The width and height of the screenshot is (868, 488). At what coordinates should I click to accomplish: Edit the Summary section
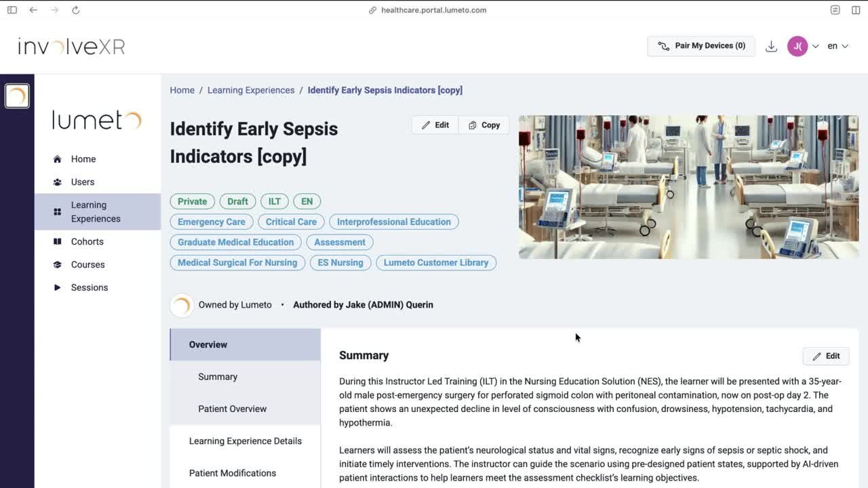coord(826,357)
